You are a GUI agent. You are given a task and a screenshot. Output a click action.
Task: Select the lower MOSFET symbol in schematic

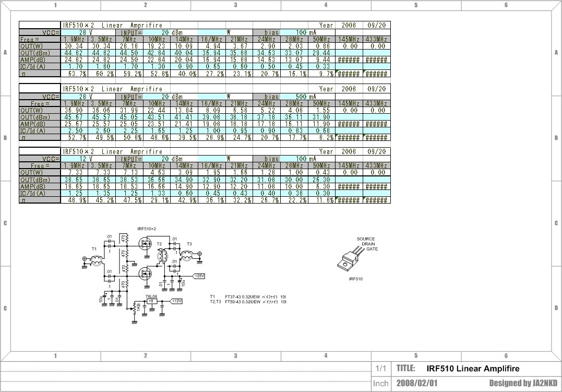click(146, 272)
